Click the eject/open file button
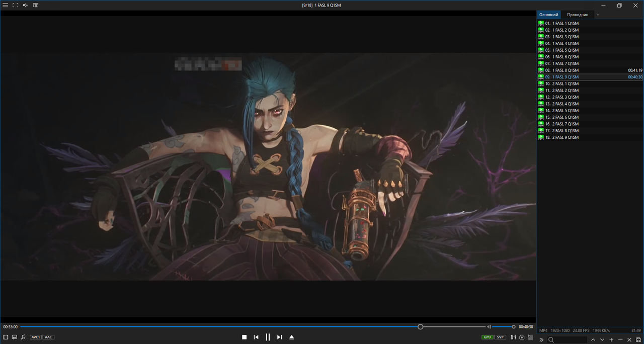Image resolution: width=644 pixels, height=344 pixels. point(292,337)
